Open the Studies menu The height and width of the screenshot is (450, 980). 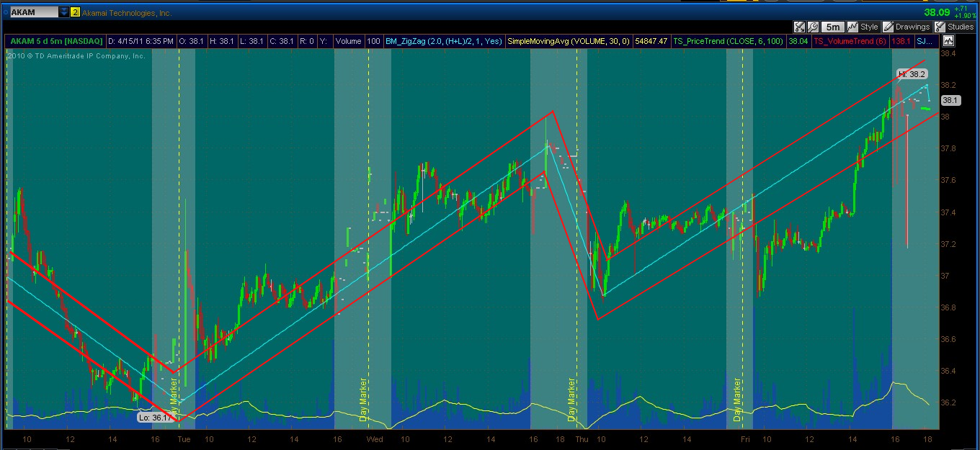(960, 27)
